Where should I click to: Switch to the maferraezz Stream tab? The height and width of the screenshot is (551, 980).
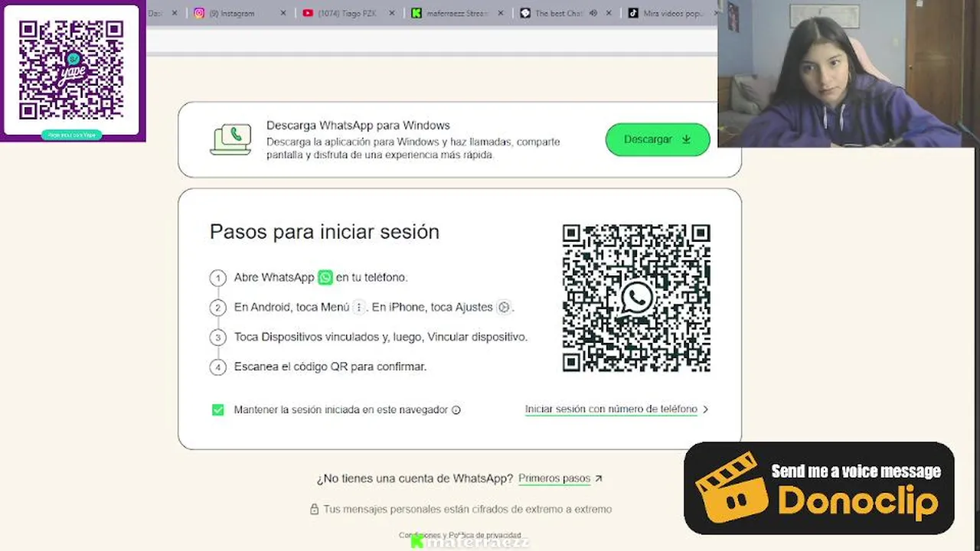457,13
